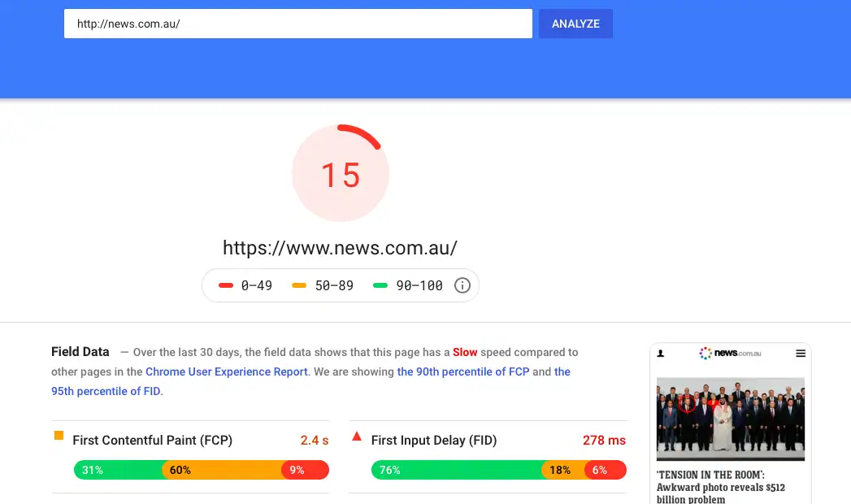Click the red 0–49 legend marker

pos(226,285)
